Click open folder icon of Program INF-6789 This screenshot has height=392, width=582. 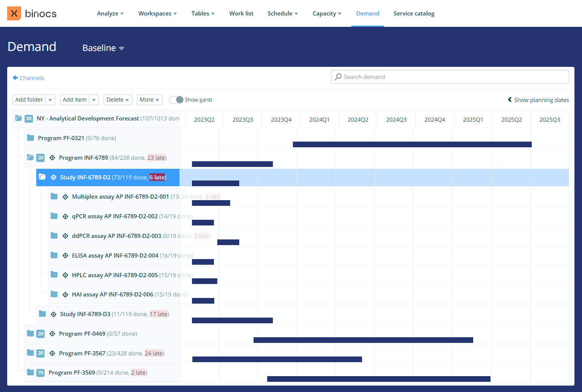click(x=31, y=157)
